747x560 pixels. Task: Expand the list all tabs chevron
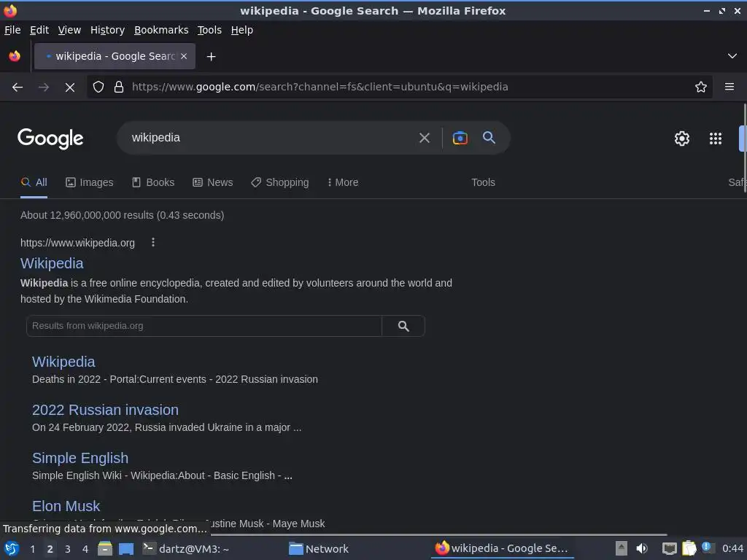click(732, 56)
